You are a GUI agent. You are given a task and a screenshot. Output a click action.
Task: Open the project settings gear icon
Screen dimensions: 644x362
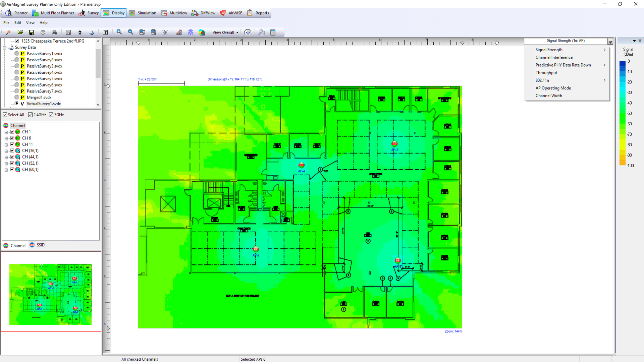tap(43, 32)
